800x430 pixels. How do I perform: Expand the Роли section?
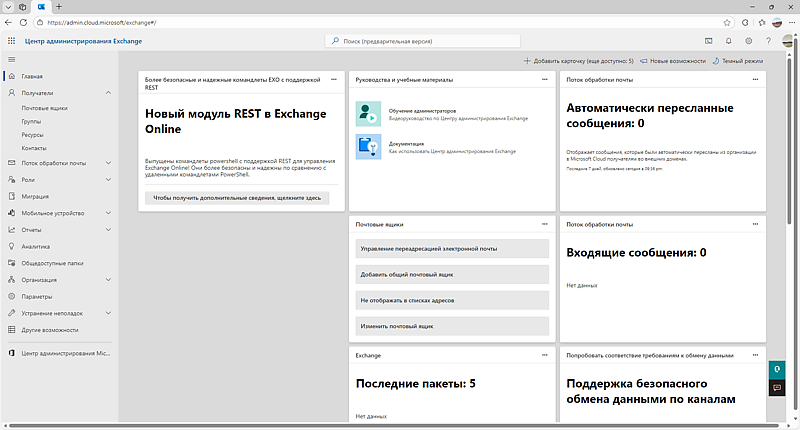[108, 180]
